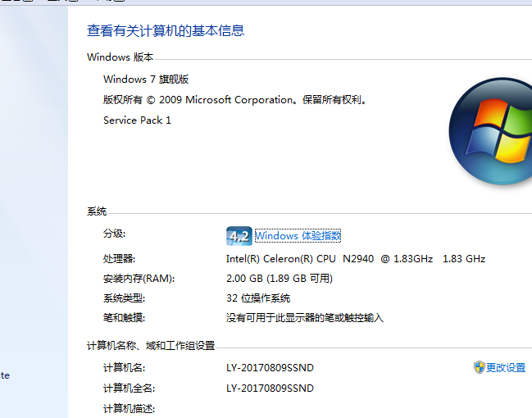Click the 没有可用于此显示器的笔或触控输入 text
The height and width of the screenshot is (418, 532).
(x=305, y=318)
